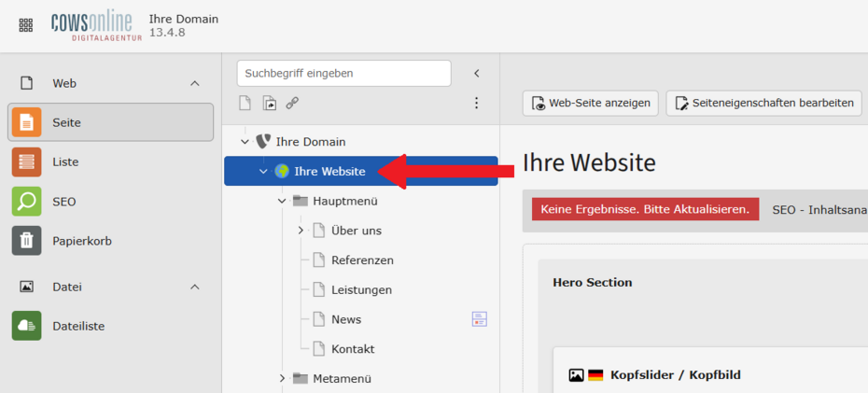Image resolution: width=868 pixels, height=393 pixels.
Task: Click the link page icon in the tree toolbar
Action: pyautogui.click(x=292, y=104)
